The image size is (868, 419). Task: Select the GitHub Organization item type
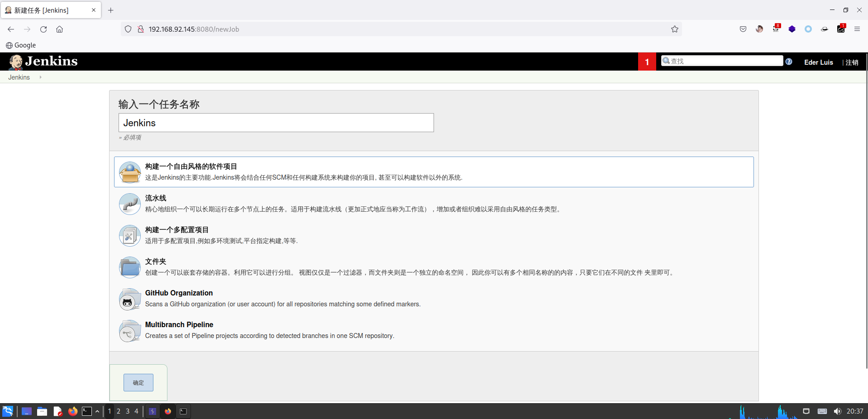point(434,299)
